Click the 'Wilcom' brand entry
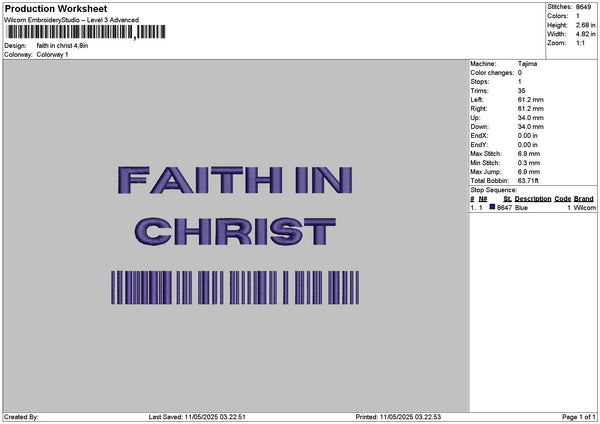 584,208
